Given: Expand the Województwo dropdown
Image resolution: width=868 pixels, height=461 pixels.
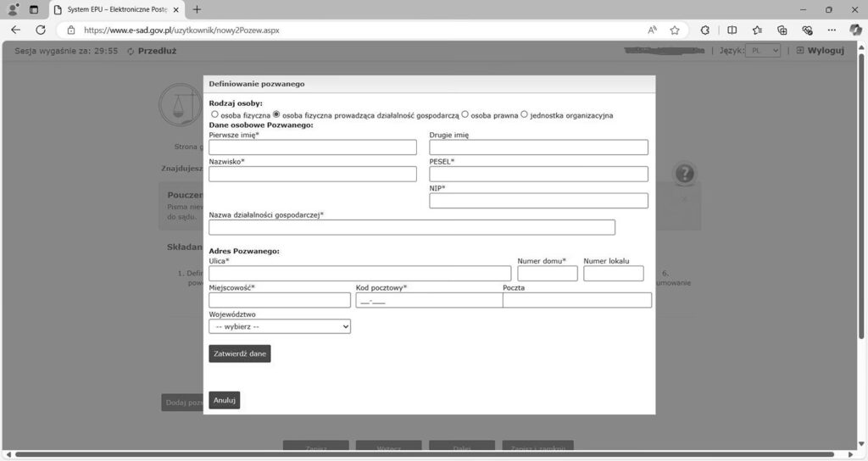Looking at the screenshot, I should click(280, 326).
